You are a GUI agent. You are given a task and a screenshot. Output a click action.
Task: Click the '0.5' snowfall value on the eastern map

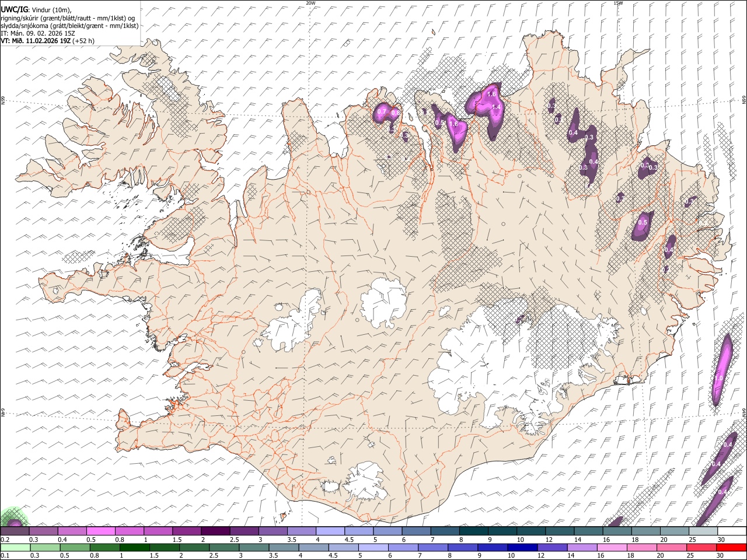coord(643,223)
